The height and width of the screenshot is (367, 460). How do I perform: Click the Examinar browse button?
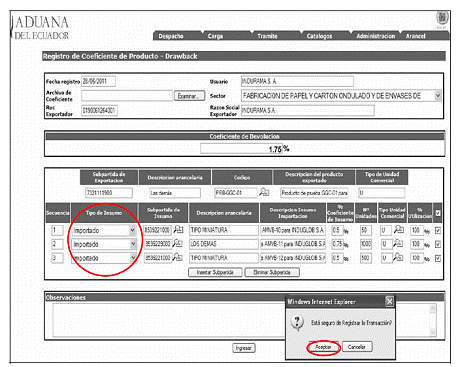pyautogui.click(x=189, y=96)
